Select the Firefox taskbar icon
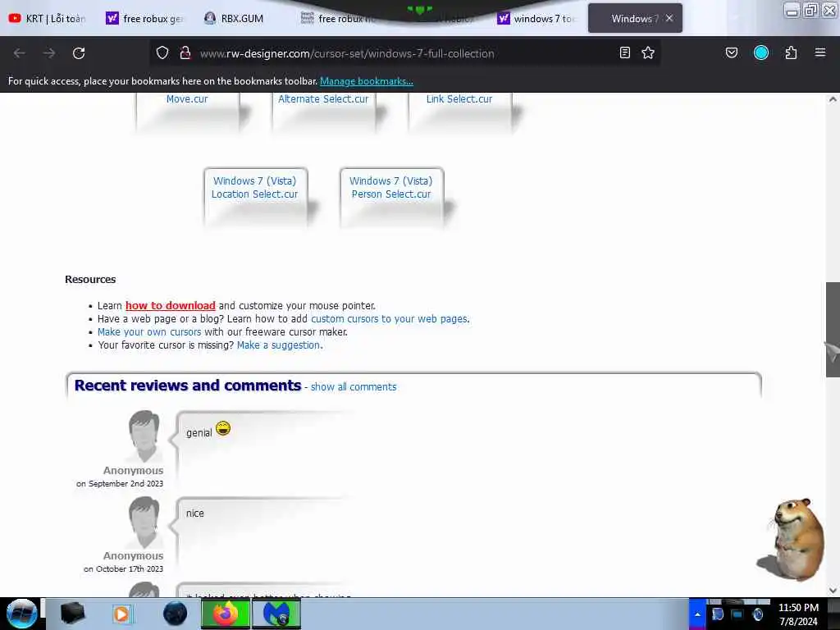The height and width of the screenshot is (630, 840). [226, 614]
